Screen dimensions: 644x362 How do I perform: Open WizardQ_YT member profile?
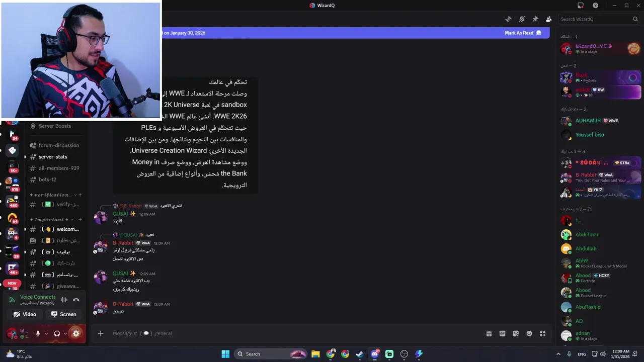click(x=600, y=48)
